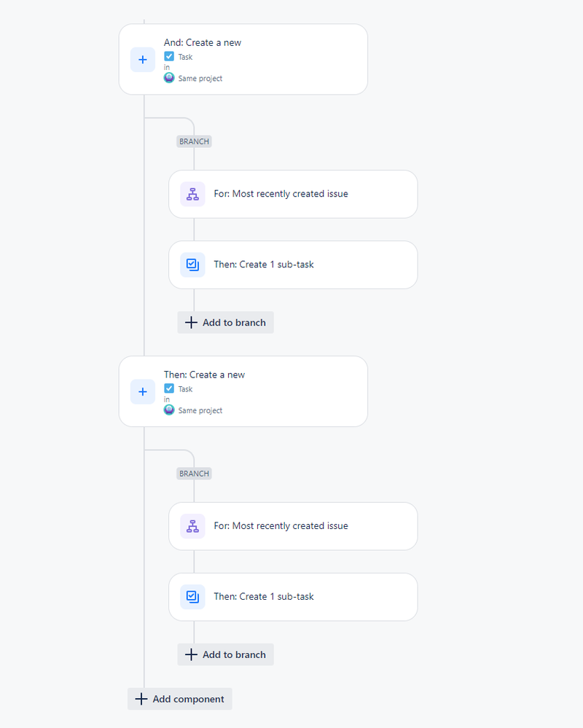Open the first For: Most recently created issue card
Image resolution: width=583 pixels, height=728 pixels.
[x=291, y=194]
